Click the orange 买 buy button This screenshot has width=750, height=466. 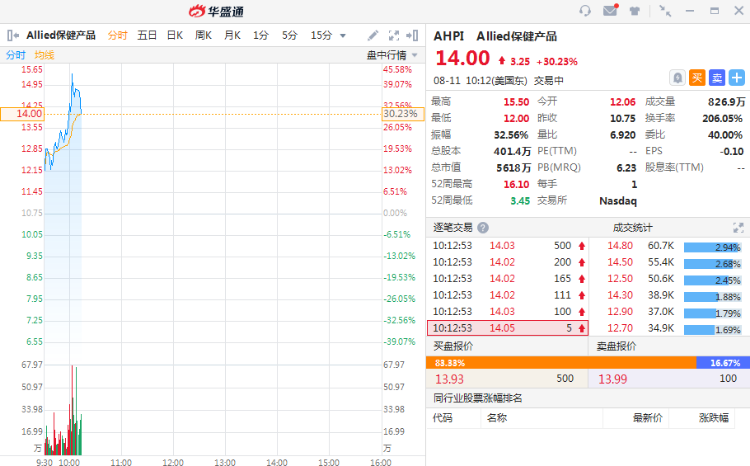(x=697, y=78)
